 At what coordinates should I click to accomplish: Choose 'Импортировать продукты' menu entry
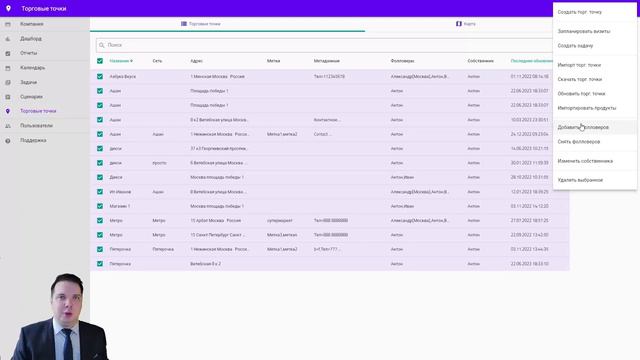click(587, 108)
